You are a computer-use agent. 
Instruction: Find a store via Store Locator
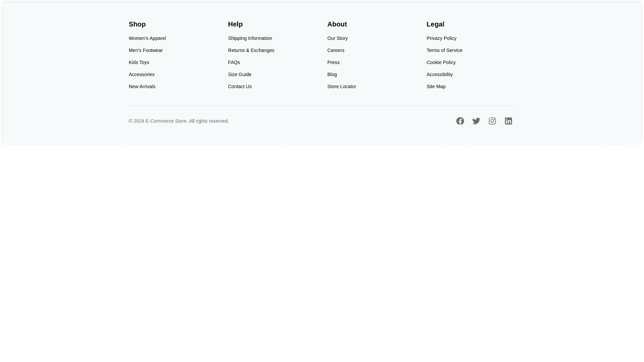pos(341,86)
